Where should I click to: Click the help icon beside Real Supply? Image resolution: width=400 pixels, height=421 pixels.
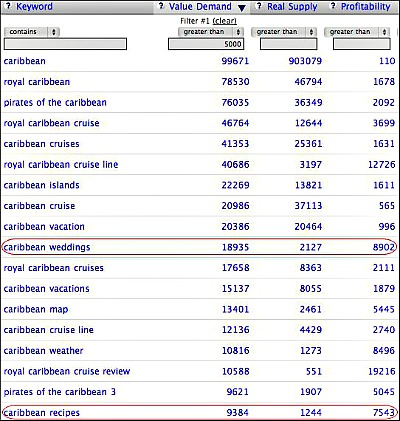259,6
